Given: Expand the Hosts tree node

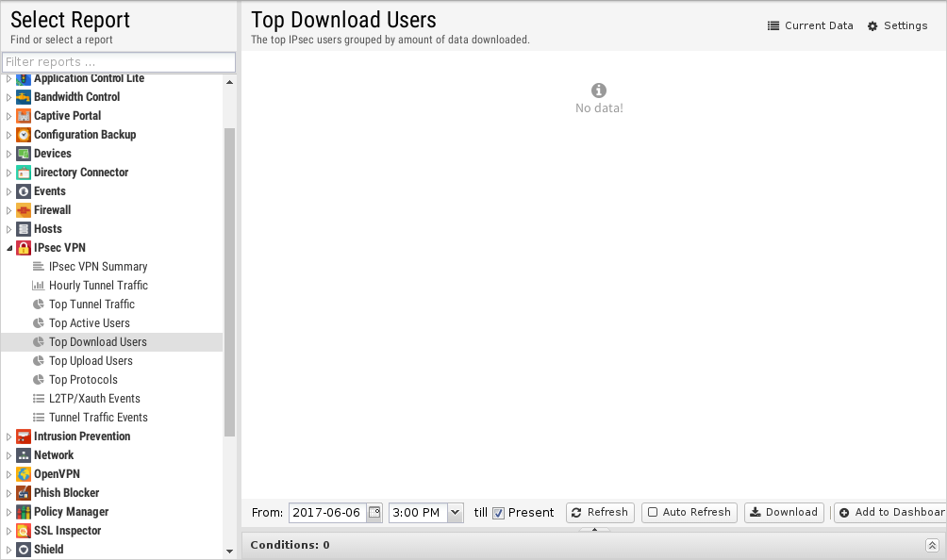Looking at the screenshot, I should [x=8, y=229].
